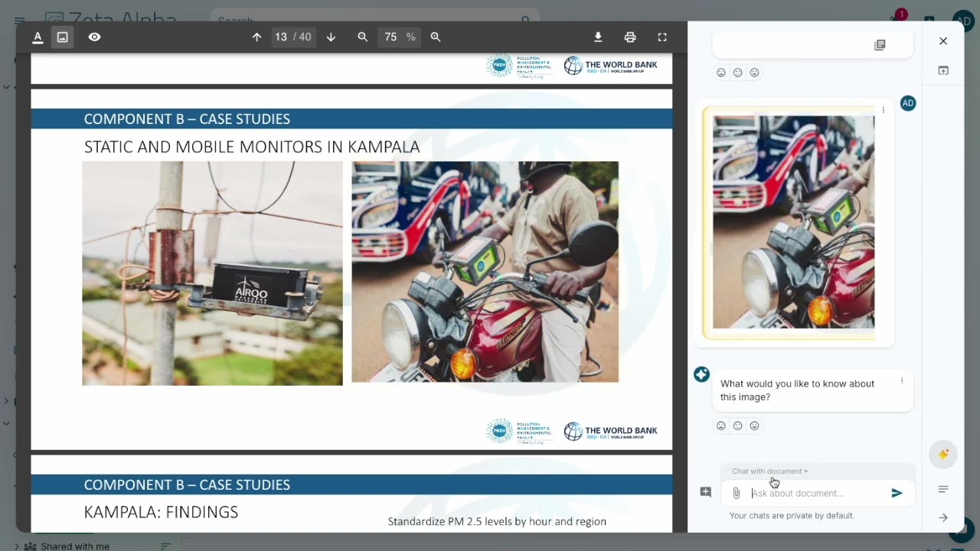Rate top message with happy face
Viewport: 980px width, 551px height.
click(x=755, y=73)
